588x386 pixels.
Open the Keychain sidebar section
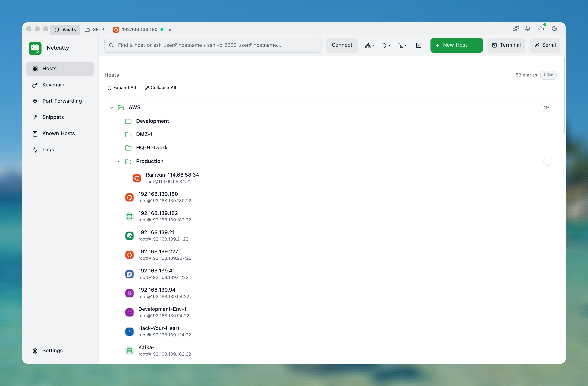click(60, 85)
